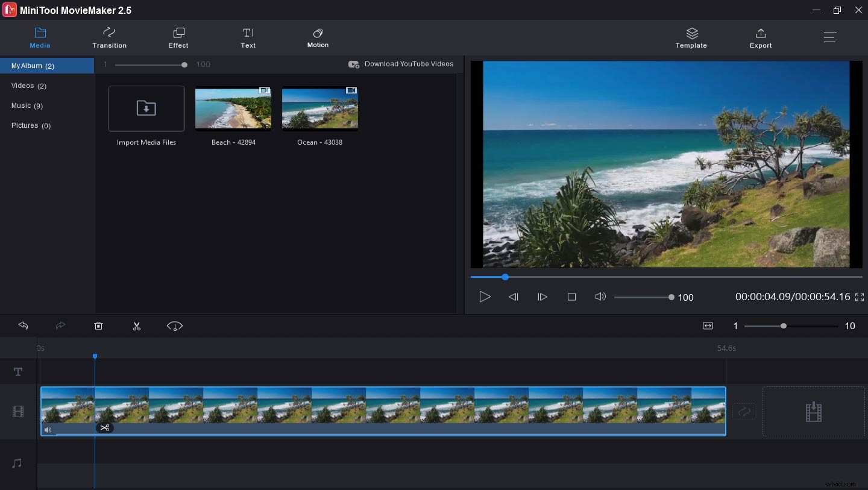Click the Export icon
Image resolution: width=868 pixels, height=490 pixels.
tap(761, 37)
